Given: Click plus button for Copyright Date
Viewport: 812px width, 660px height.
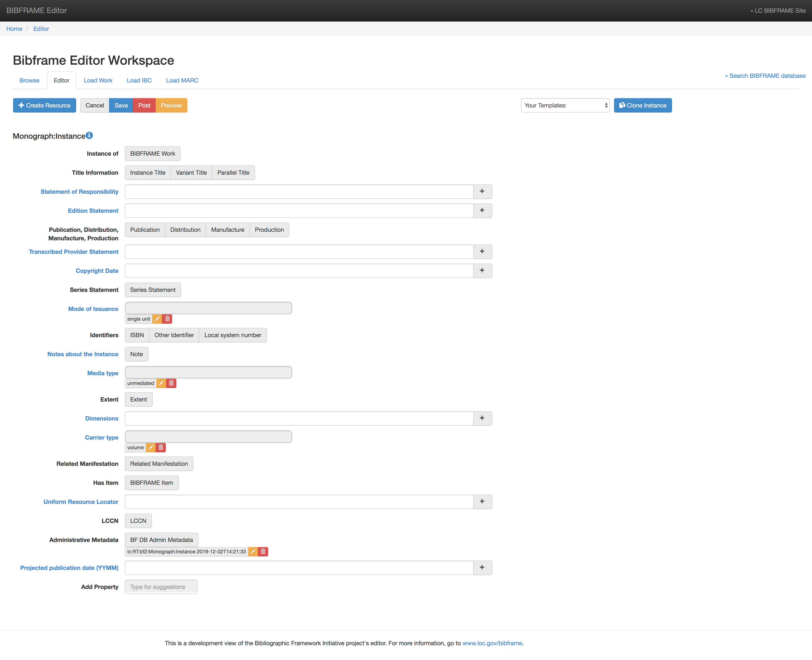Looking at the screenshot, I should 482,271.
